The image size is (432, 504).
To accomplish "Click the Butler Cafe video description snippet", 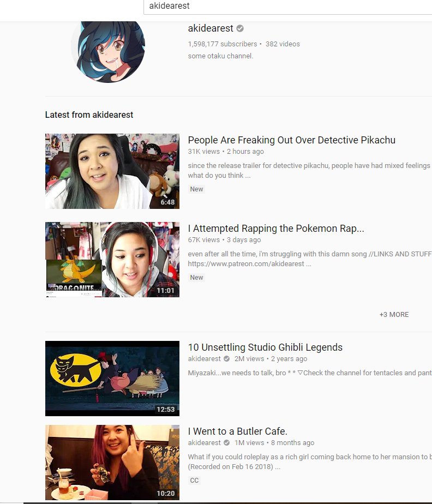I will (x=310, y=461).
